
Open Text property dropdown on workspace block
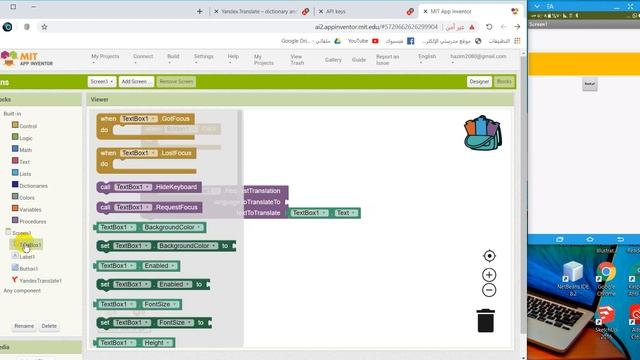click(x=347, y=213)
